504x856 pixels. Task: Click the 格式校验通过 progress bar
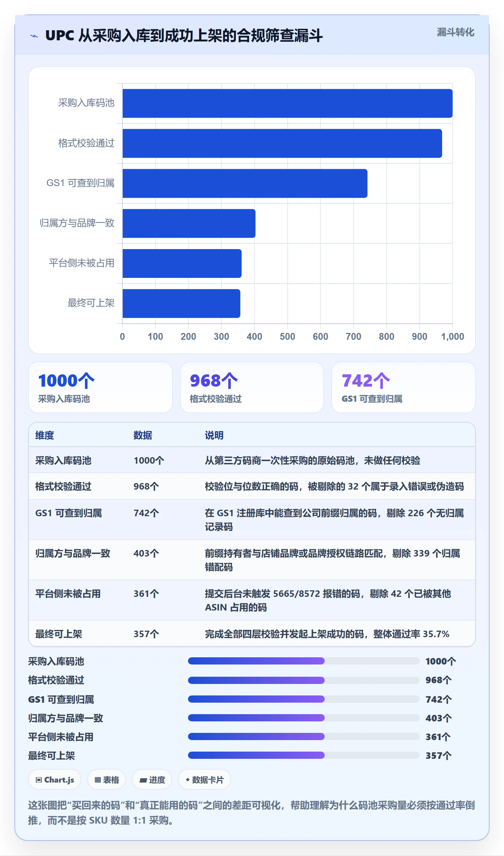click(x=303, y=680)
